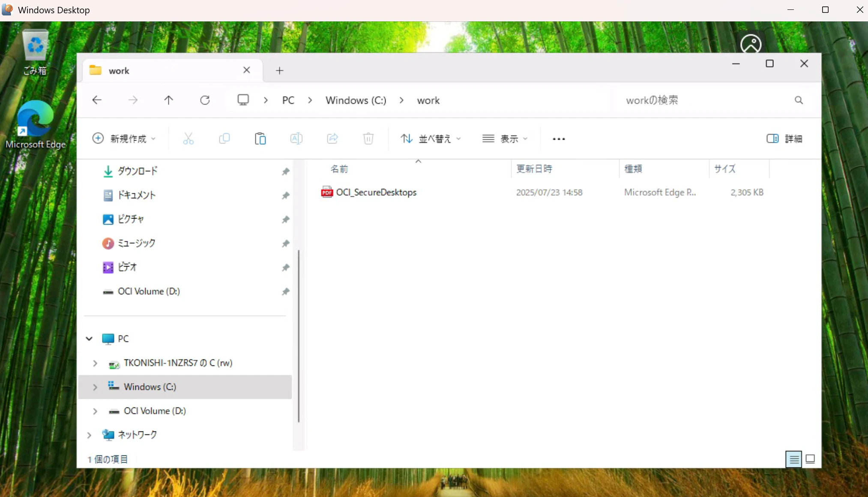Viewport: 868px width, 497px height.
Task: Click the profile icon on desktop top right
Action: click(751, 44)
